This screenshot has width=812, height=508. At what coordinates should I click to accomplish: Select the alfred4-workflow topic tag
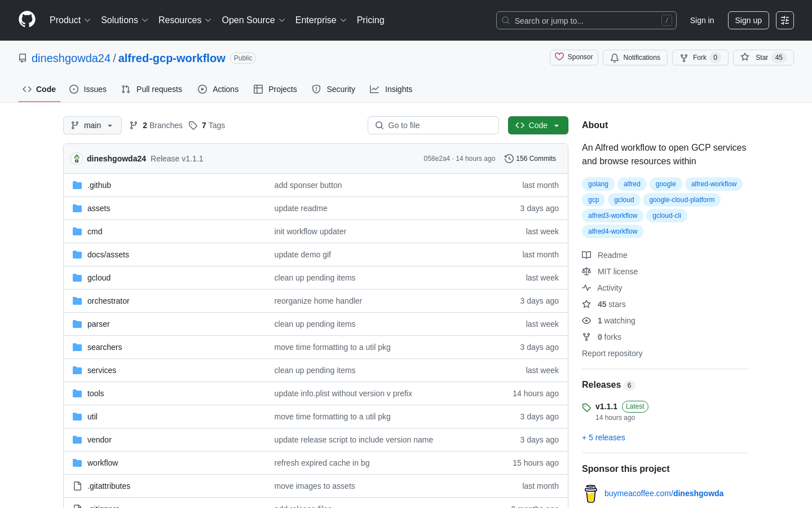coord(612,231)
